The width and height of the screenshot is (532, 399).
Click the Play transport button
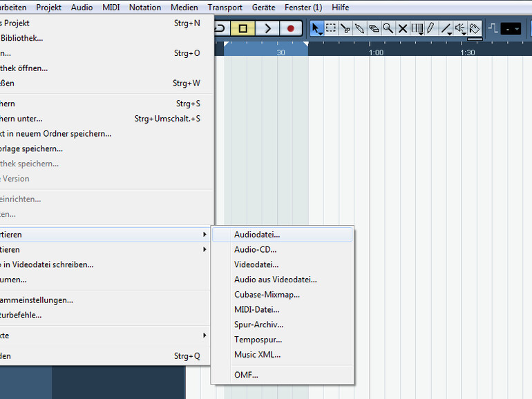(x=267, y=28)
